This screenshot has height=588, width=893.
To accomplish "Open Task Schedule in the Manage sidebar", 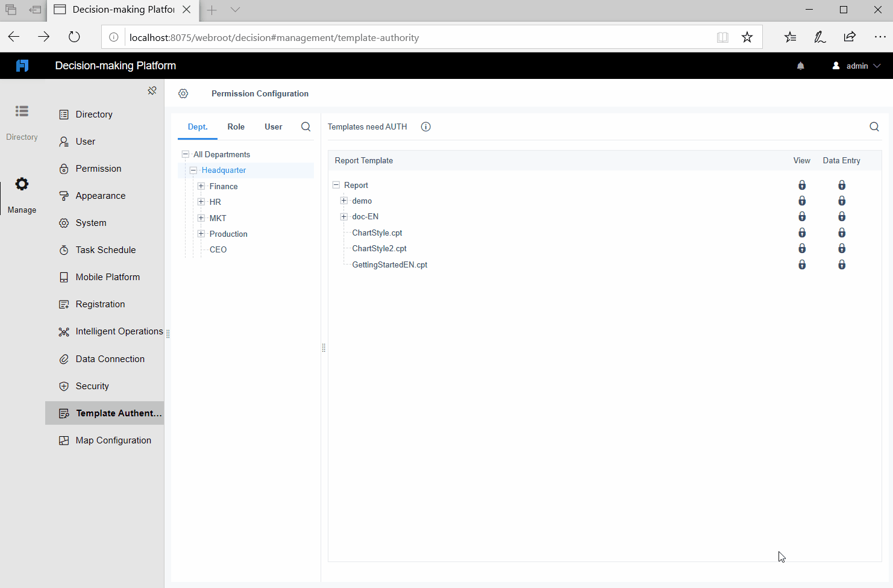I will click(x=63, y=249).
